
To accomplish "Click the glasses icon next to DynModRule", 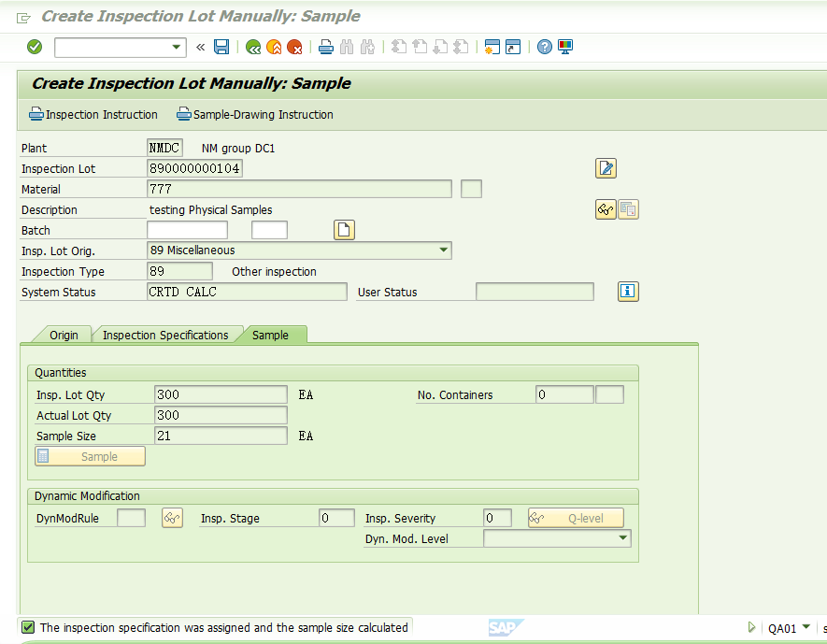I will point(172,518).
